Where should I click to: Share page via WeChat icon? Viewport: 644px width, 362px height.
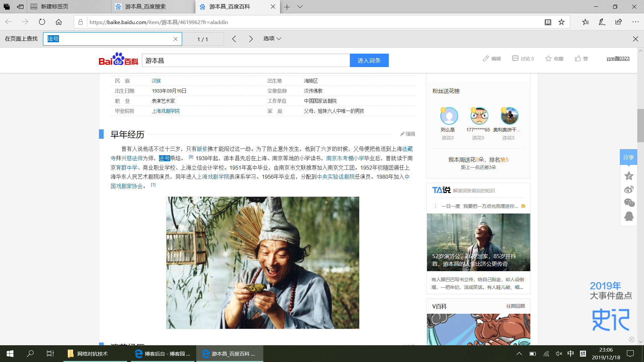point(629,203)
